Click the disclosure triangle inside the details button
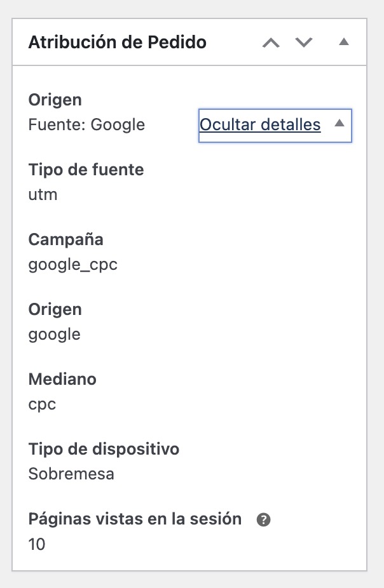 (338, 125)
